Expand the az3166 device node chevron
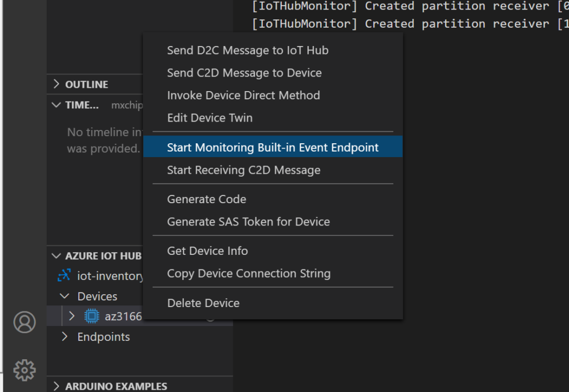This screenshot has width=569, height=392. pos(72,316)
